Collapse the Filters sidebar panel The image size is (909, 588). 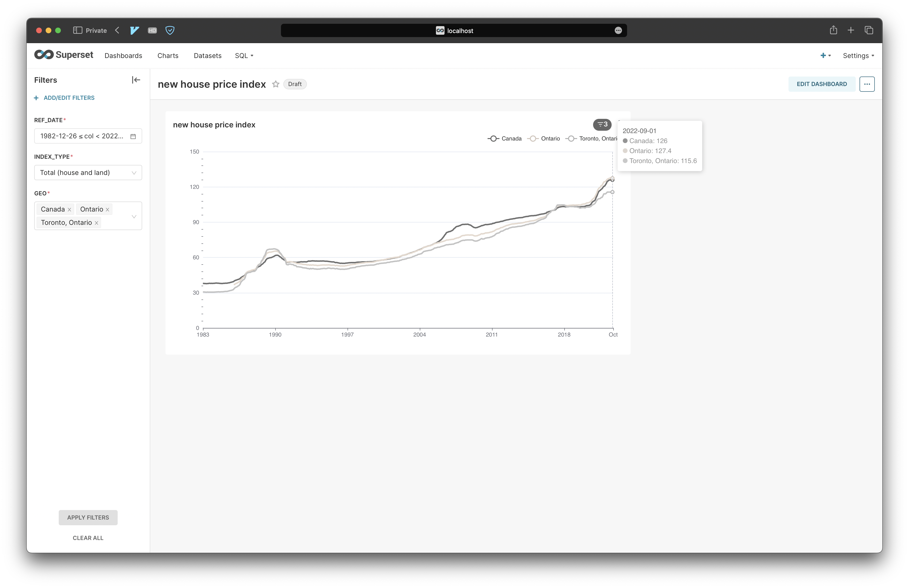click(x=136, y=80)
